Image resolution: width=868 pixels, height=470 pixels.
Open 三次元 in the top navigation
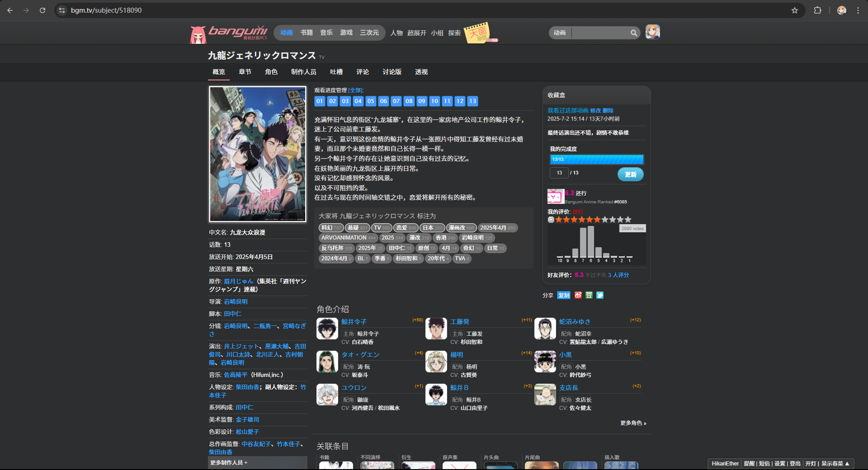coord(369,33)
